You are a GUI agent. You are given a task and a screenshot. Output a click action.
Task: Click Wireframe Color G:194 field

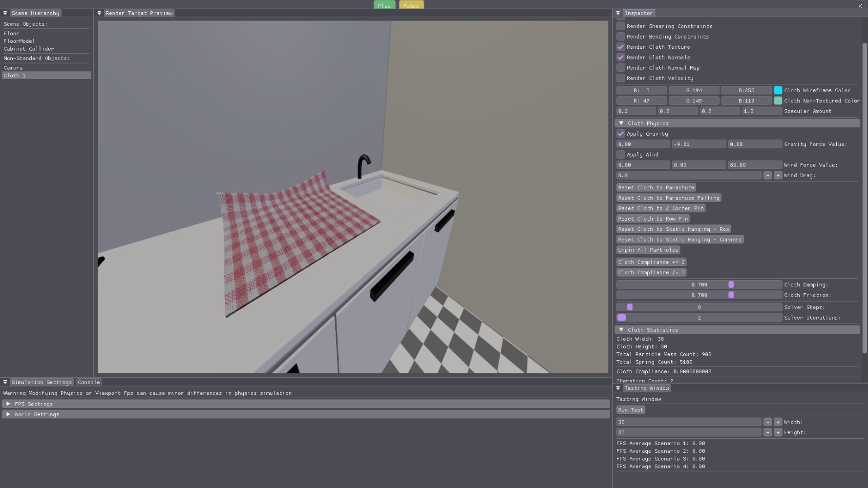coord(694,90)
